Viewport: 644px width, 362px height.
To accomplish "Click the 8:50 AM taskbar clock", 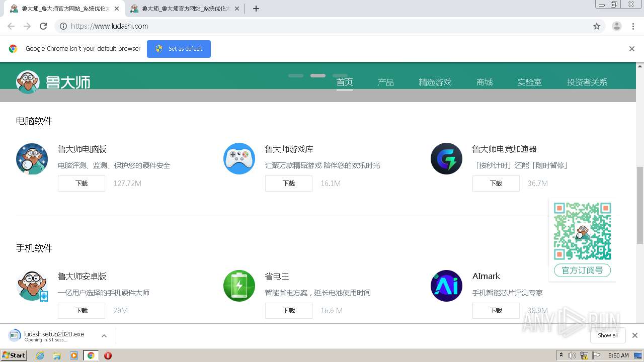I will (618, 355).
